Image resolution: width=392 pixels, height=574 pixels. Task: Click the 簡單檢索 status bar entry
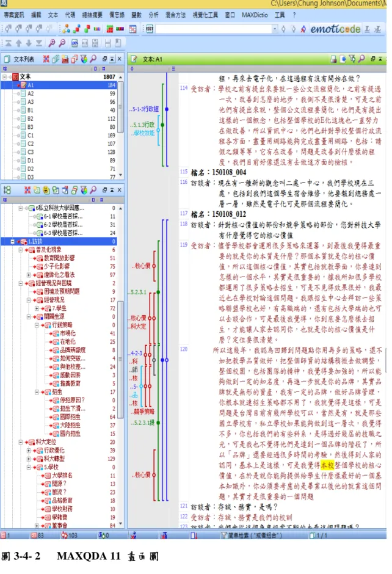[252, 536]
